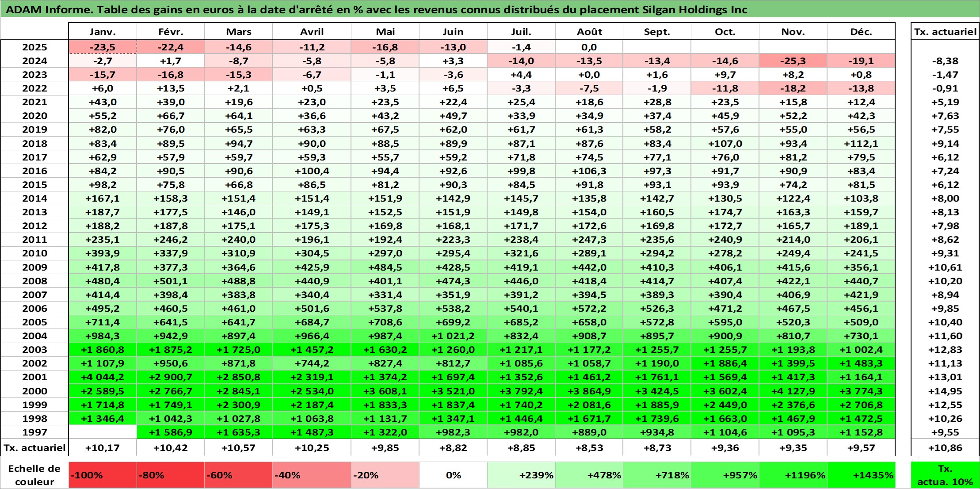Select the +1 886,4 cell in October 2002

[x=725, y=363]
